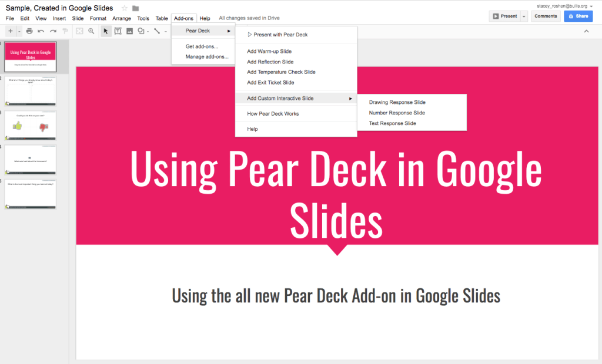Choose Get add-ons...
Image resolution: width=602 pixels, height=364 pixels.
point(203,46)
